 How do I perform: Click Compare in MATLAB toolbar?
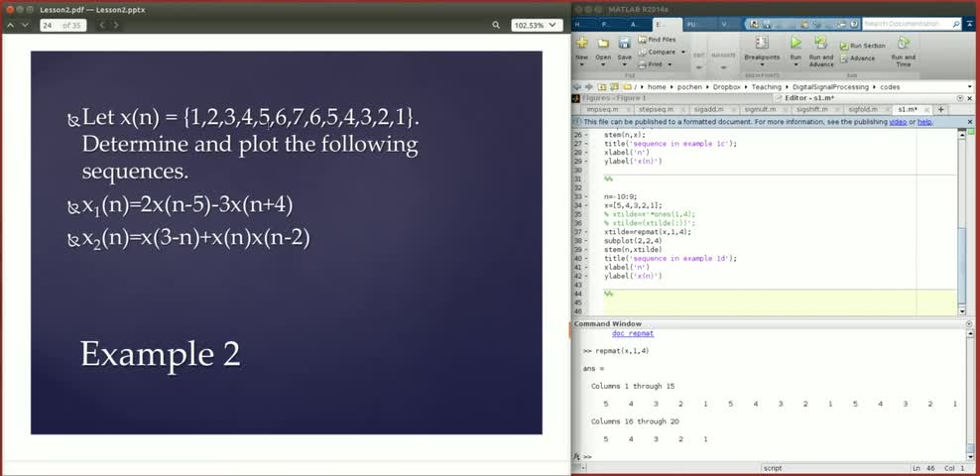coord(657,52)
